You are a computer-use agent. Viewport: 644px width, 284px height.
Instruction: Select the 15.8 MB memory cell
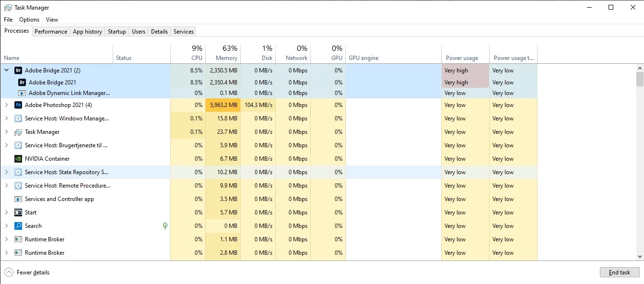(223, 118)
